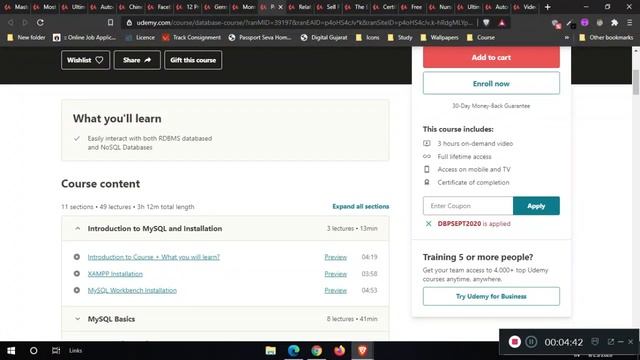640x360 pixels.
Task: Open a new browser tab with the plus icon
Action: coord(548,7)
